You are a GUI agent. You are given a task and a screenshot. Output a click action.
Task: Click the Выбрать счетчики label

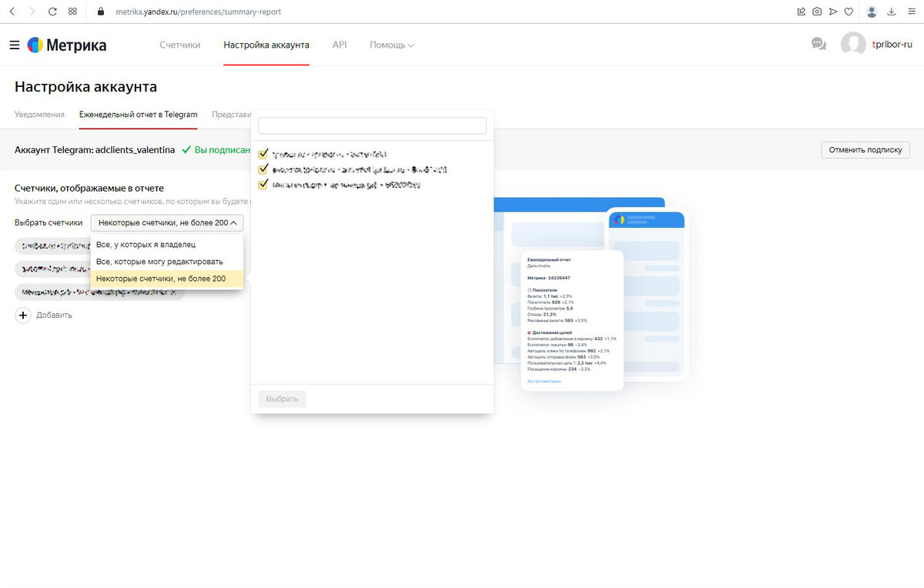(49, 222)
